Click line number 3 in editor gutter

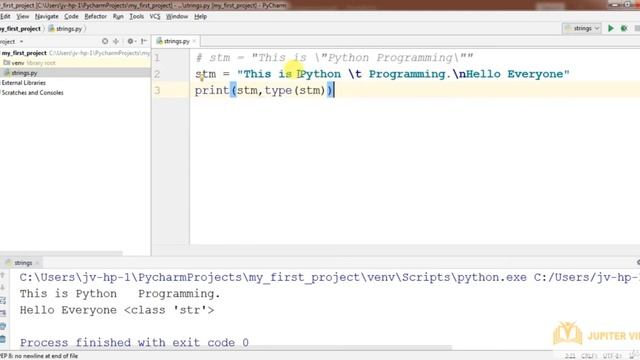pos(157,91)
